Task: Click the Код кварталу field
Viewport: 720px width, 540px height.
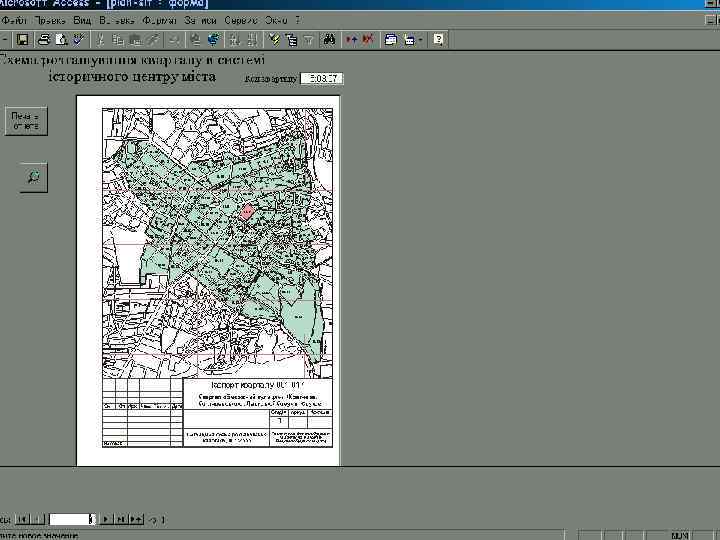Action: [321, 78]
